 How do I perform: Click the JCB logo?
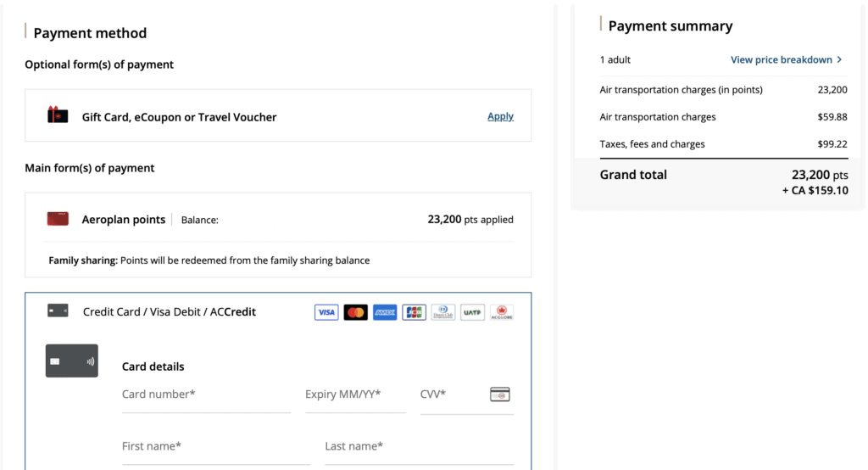(414, 312)
